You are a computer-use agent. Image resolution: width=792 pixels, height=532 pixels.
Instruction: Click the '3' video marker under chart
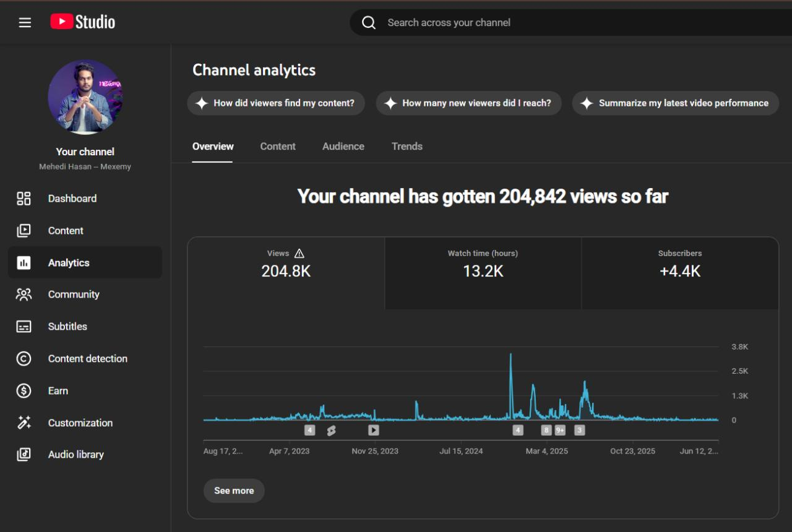tap(579, 430)
